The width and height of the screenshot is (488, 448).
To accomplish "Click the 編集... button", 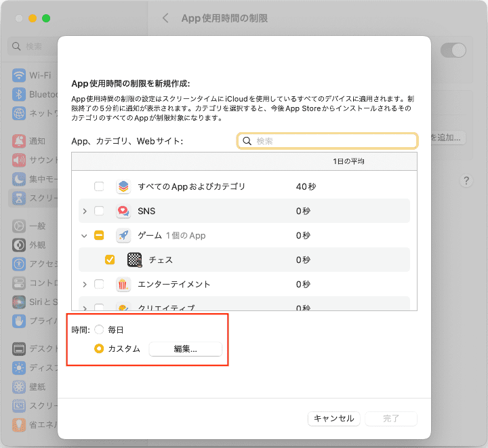I will pos(185,349).
